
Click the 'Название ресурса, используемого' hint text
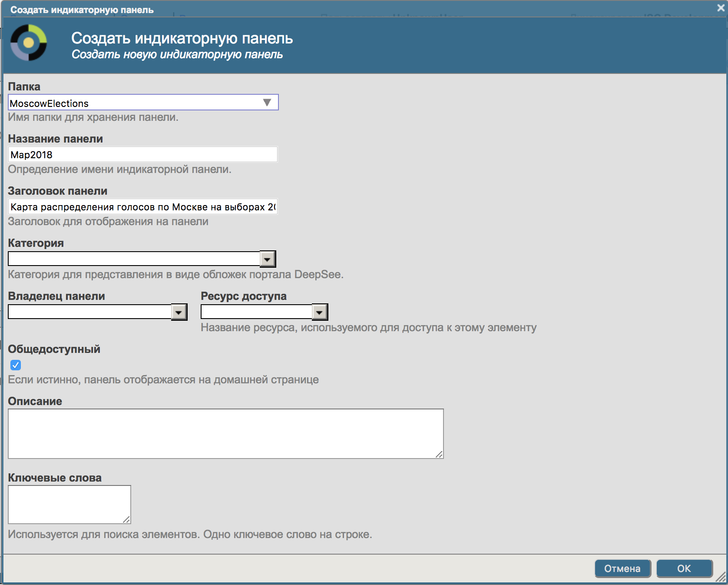369,328
